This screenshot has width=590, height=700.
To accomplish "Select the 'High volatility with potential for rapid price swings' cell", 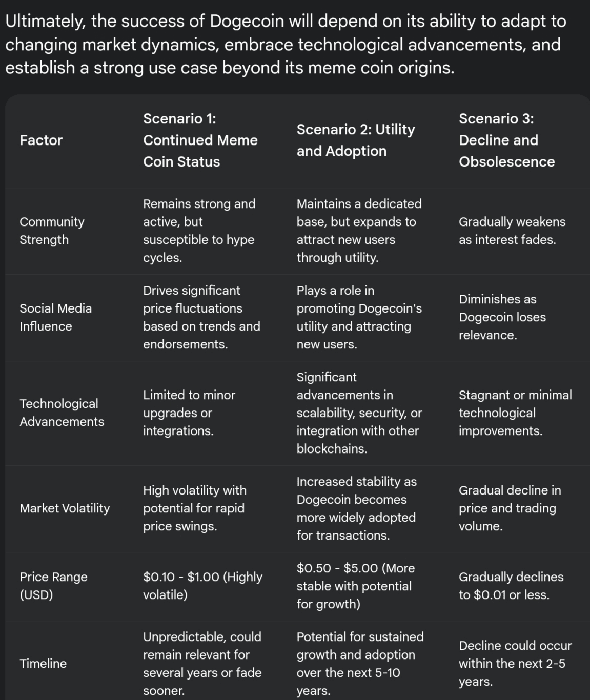I will (194, 508).
